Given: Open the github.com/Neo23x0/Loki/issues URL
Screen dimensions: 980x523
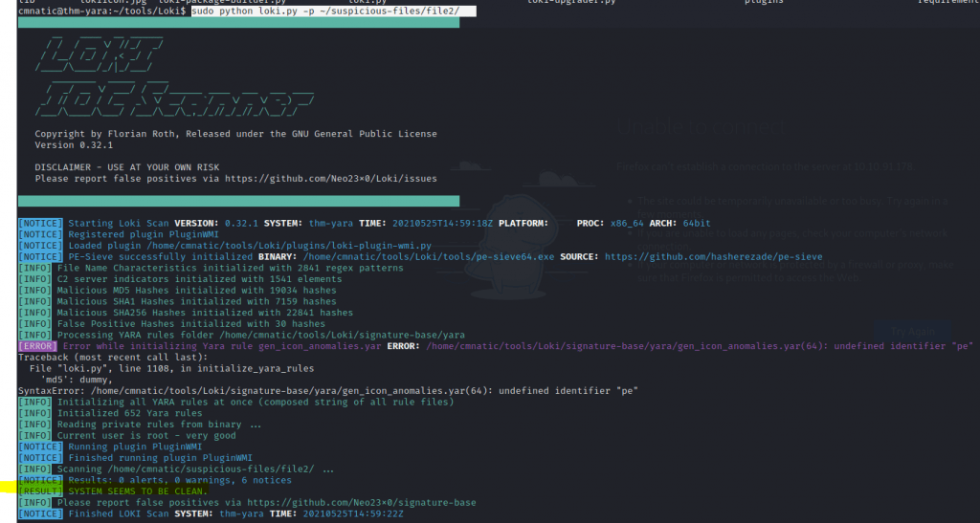Looking at the screenshot, I should (x=330, y=179).
